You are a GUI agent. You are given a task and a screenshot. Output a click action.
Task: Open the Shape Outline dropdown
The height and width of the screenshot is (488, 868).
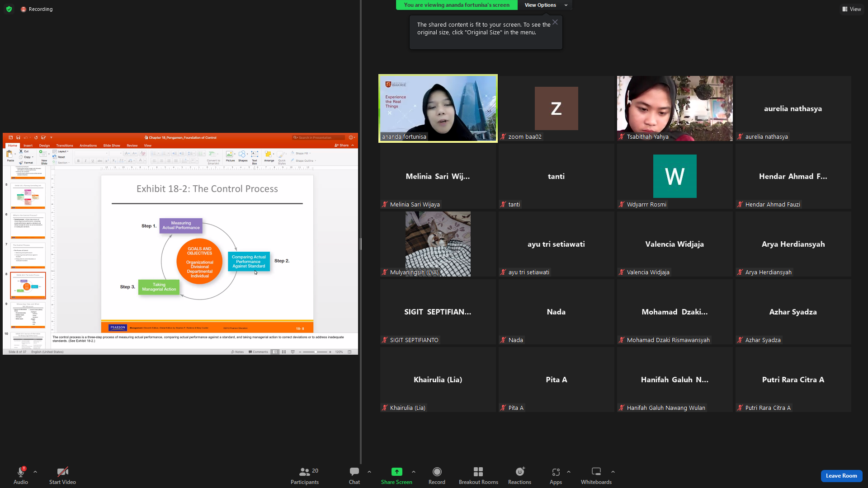pyautogui.click(x=303, y=160)
